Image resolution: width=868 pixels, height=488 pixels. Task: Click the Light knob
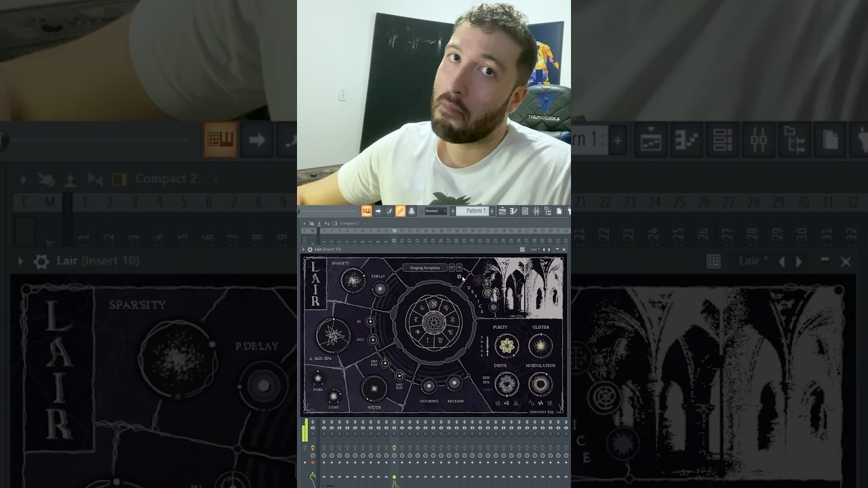click(x=334, y=396)
